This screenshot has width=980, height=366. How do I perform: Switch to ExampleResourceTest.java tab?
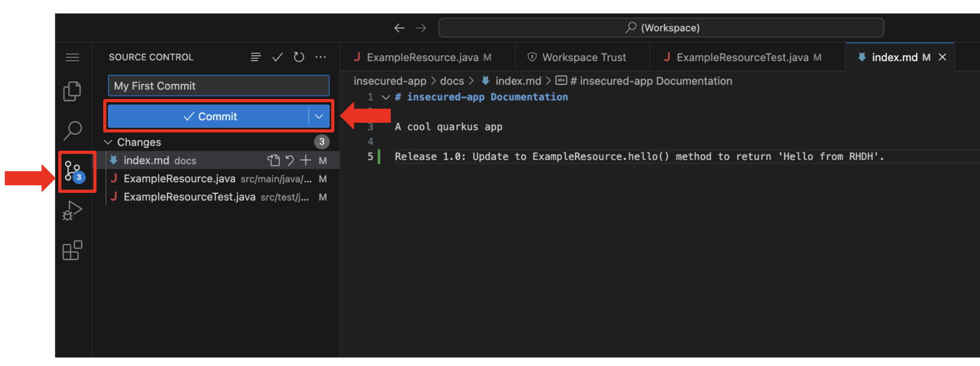[748, 57]
